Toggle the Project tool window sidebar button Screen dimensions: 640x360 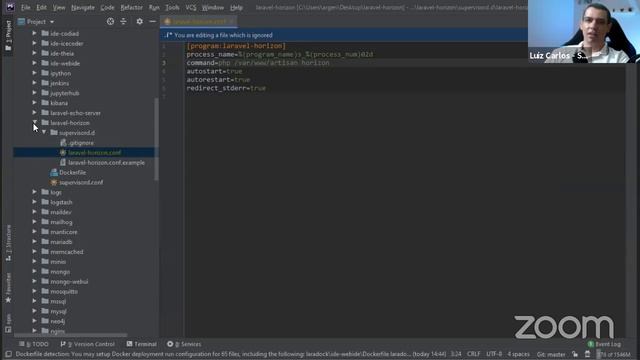8,36
